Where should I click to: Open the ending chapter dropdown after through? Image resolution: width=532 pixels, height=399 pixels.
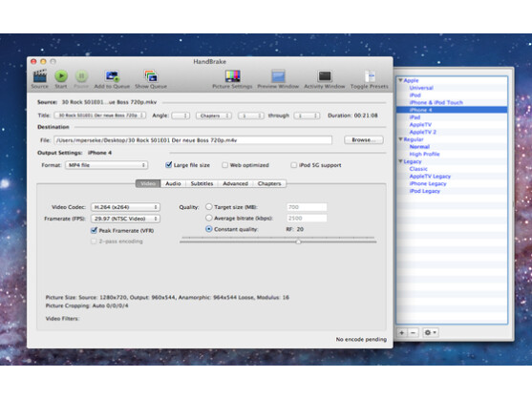307,115
